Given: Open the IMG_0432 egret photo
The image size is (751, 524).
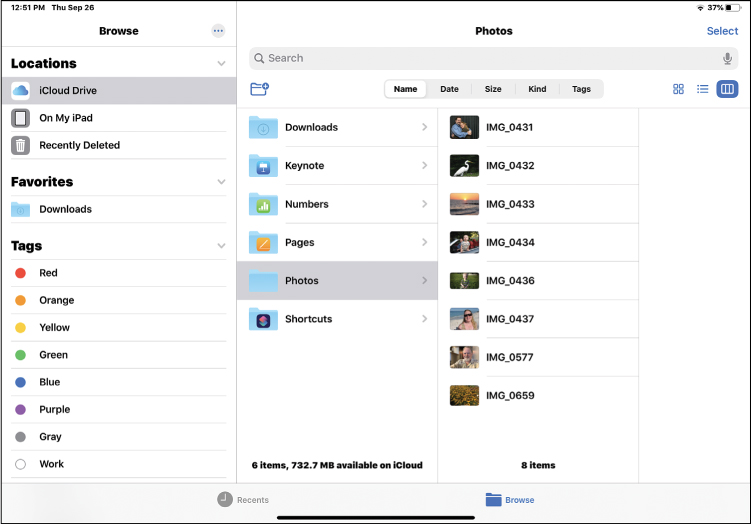Looking at the screenshot, I should [509, 166].
